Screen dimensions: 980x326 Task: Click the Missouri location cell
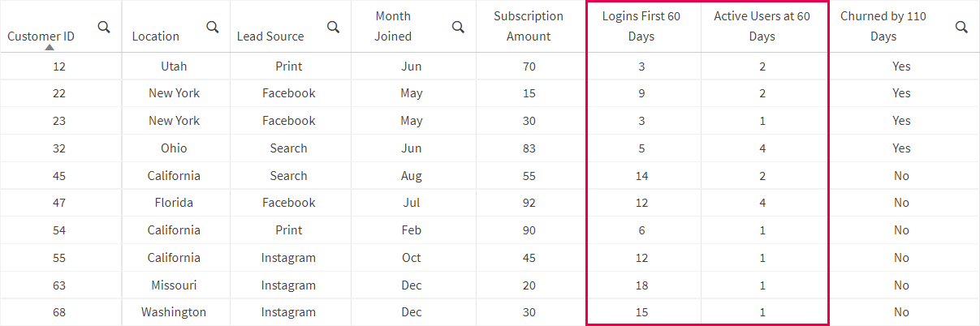(x=174, y=285)
